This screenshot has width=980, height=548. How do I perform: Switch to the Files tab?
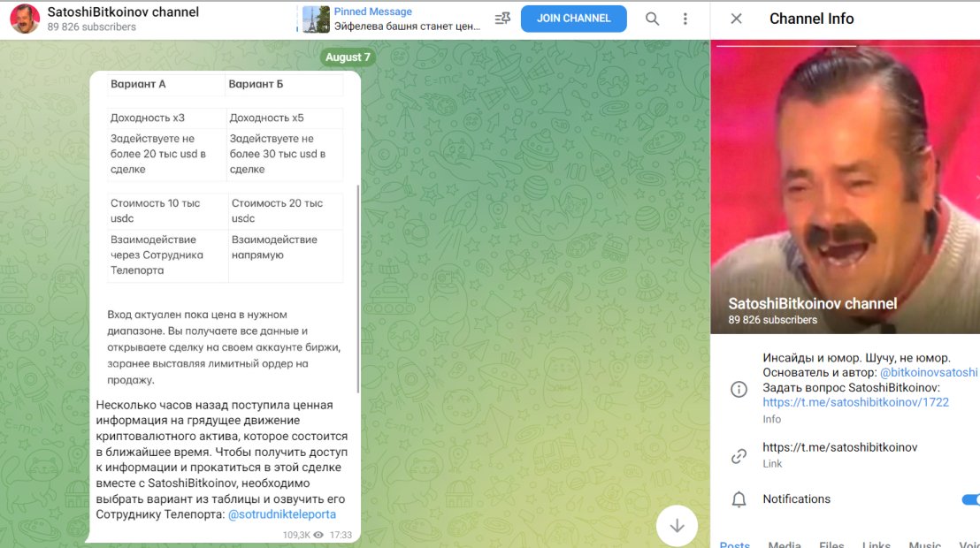(831, 544)
